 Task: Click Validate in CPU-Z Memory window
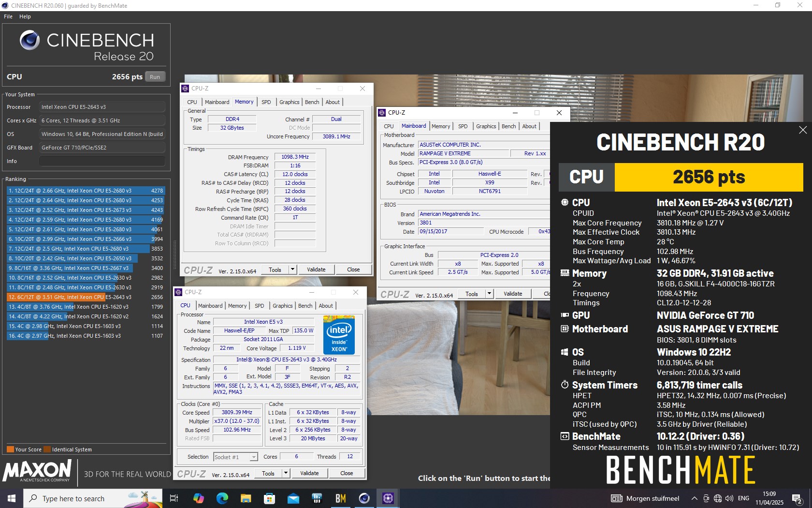(x=317, y=269)
